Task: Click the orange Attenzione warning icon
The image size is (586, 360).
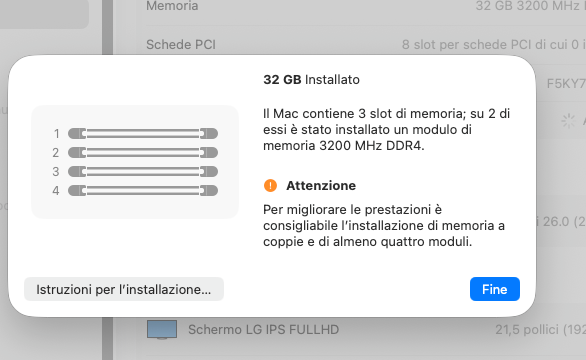Action: pyautogui.click(x=270, y=185)
